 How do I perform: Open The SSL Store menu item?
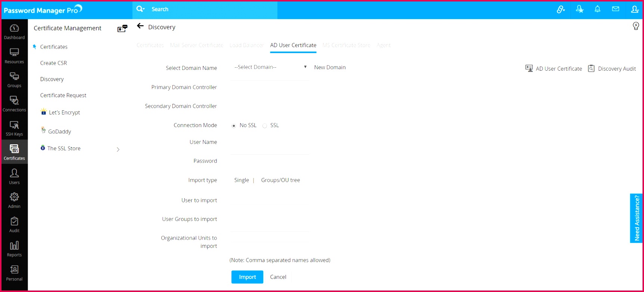(x=64, y=148)
